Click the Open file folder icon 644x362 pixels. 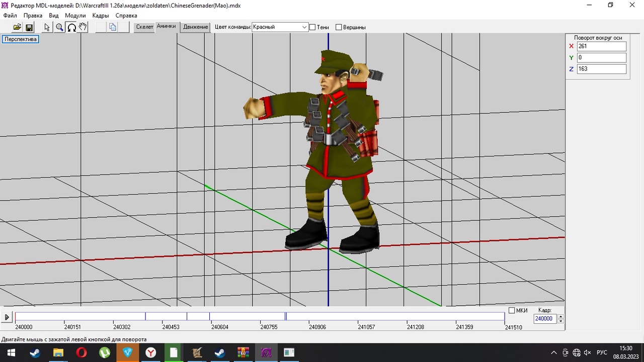[x=17, y=27]
